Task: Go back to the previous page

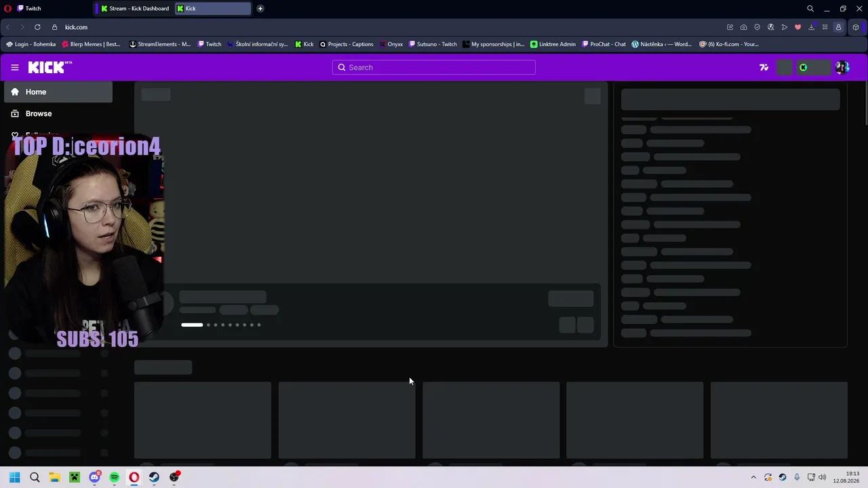Action: click(8, 27)
